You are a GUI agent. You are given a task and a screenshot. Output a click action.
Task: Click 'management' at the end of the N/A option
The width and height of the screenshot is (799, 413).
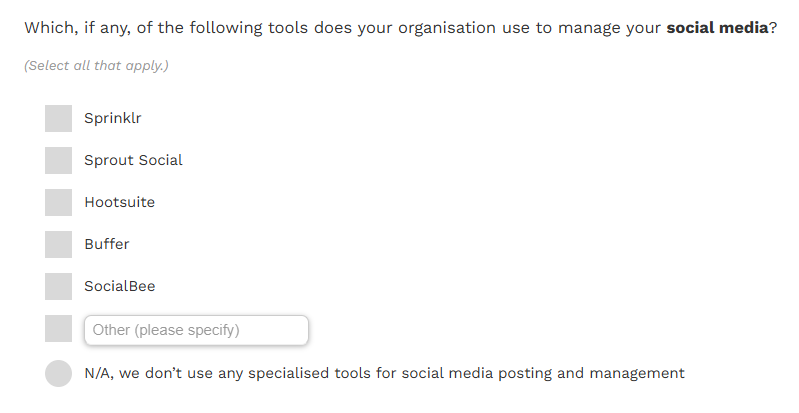tap(637, 373)
